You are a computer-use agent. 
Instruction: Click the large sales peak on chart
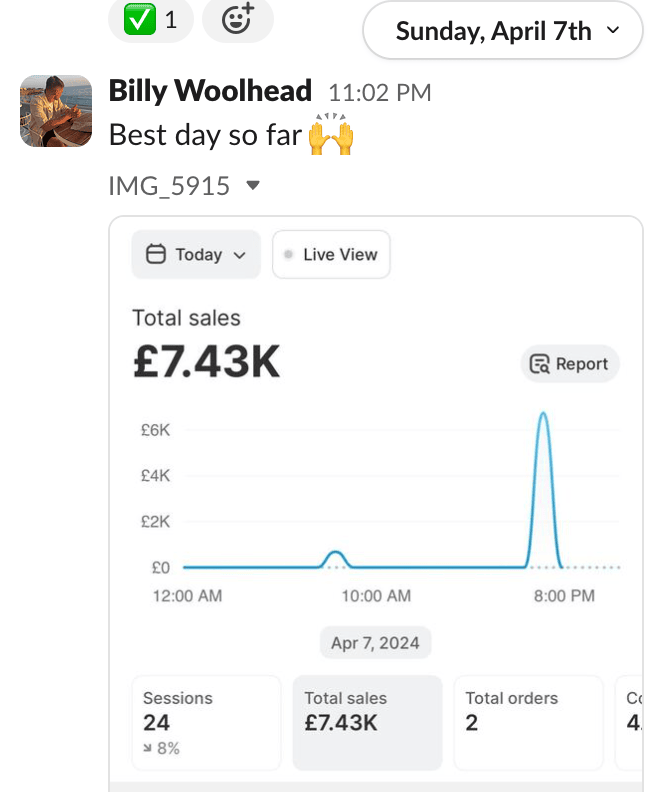click(x=543, y=414)
